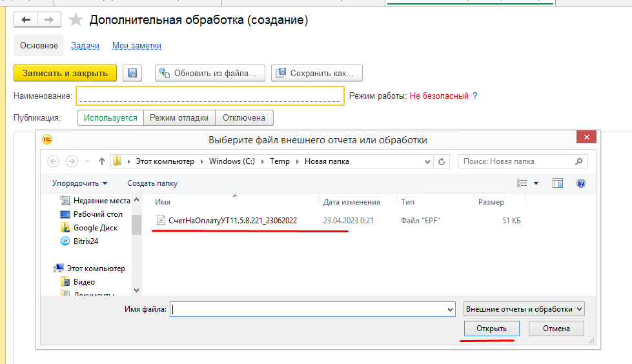
Task: Expand the Имя файла combo box list
Action: pyautogui.click(x=450, y=310)
